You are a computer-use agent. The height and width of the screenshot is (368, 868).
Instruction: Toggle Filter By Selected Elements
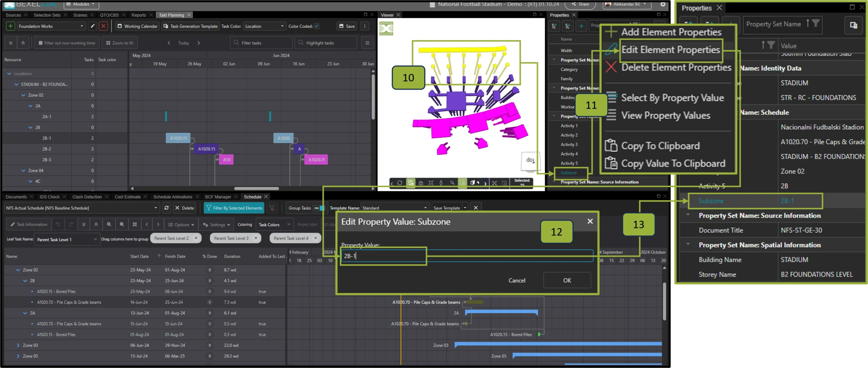[x=234, y=208]
